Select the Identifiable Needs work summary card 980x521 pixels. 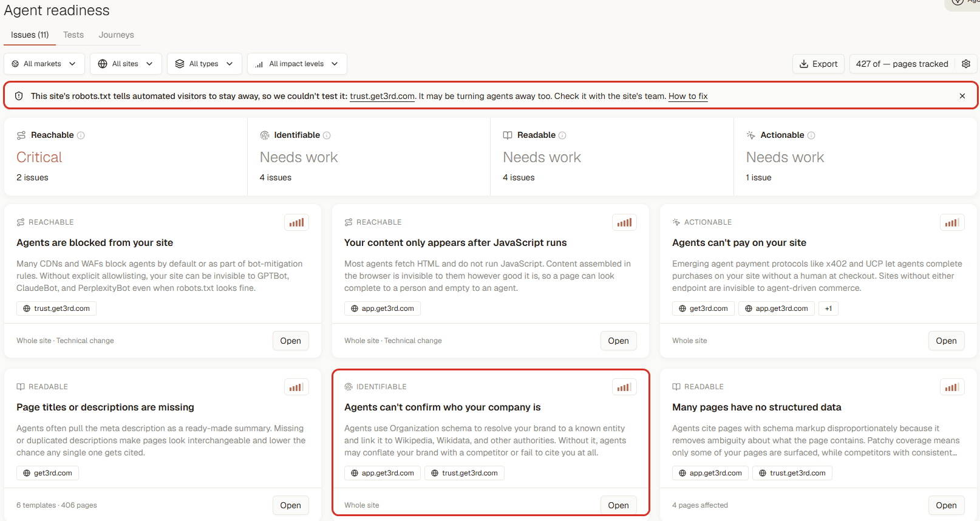click(x=369, y=157)
